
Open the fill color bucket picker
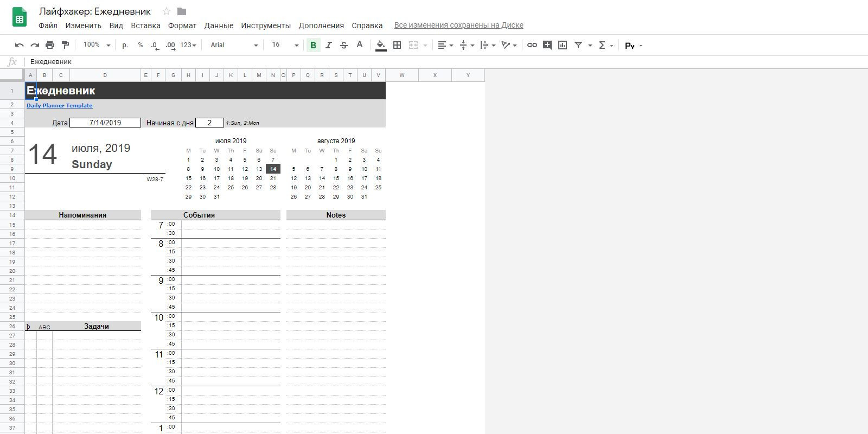[x=381, y=45]
